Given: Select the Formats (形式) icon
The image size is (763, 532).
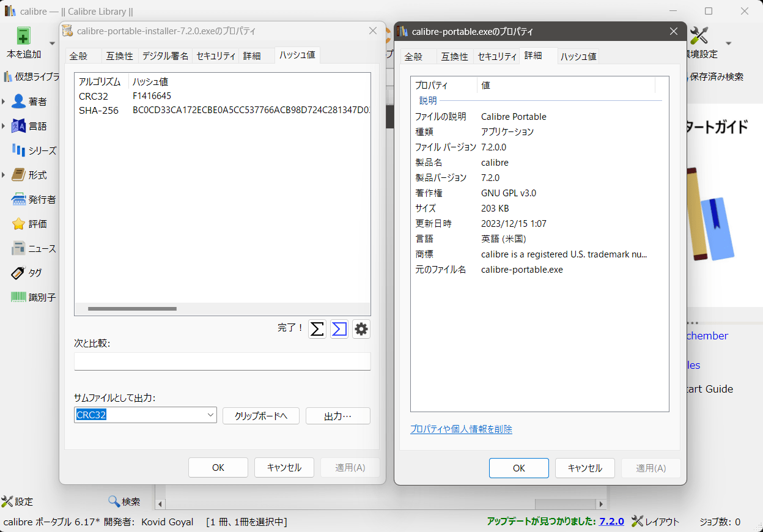Looking at the screenshot, I should [x=19, y=175].
